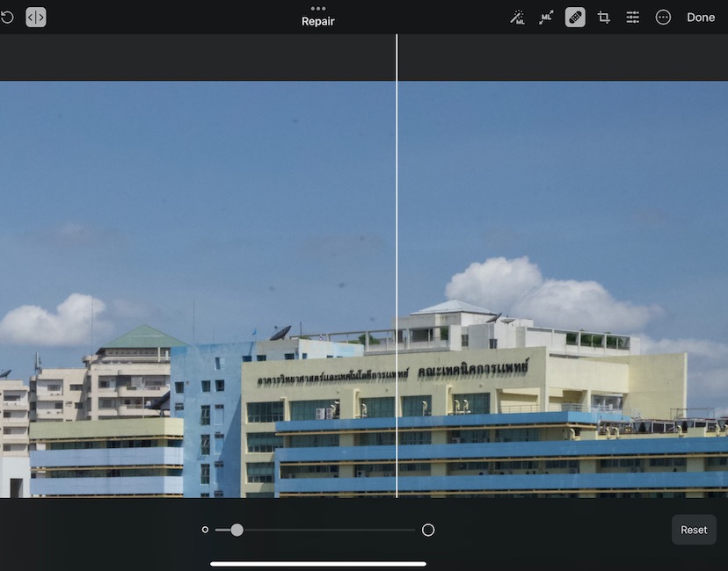The image size is (728, 571).
Task: Tap the dust spot in the upper sky
Action: click(x=295, y=121)
